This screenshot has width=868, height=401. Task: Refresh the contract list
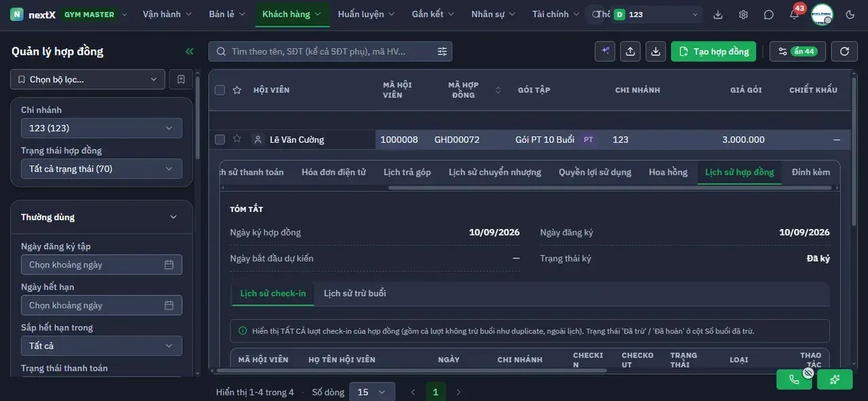(844, 51)
